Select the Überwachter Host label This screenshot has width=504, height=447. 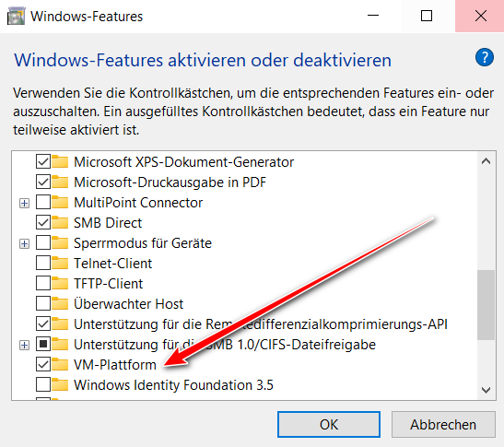(129, 303)
